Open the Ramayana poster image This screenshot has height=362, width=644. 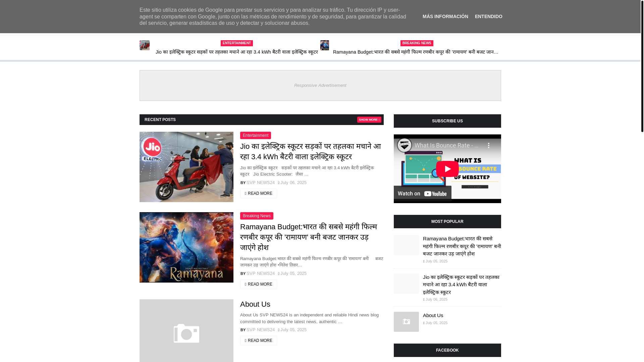click(186, 247)
